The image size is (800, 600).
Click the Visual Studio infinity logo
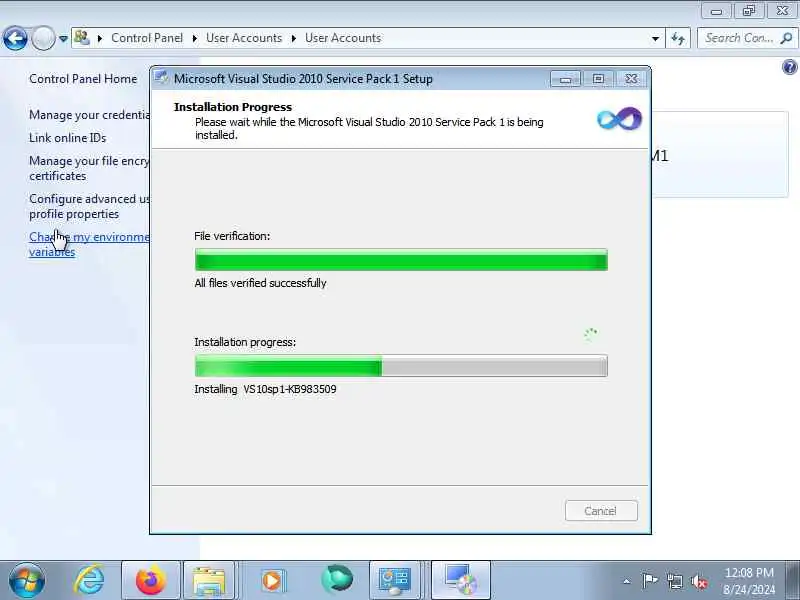coord(619,119)
